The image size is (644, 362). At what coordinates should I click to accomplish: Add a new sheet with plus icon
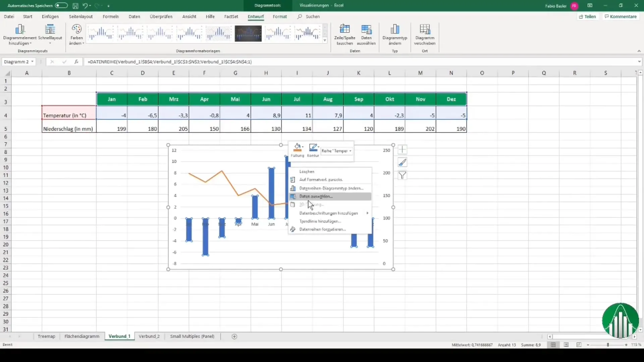click(x=234, y=337)
